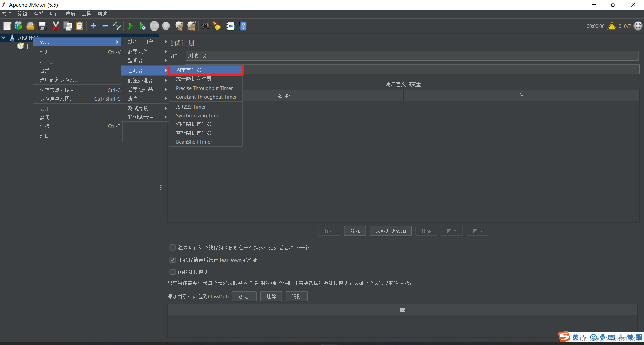Click the 清除 button
The image size is (644, 345).
pyautogui.click(x=297, y=296)
